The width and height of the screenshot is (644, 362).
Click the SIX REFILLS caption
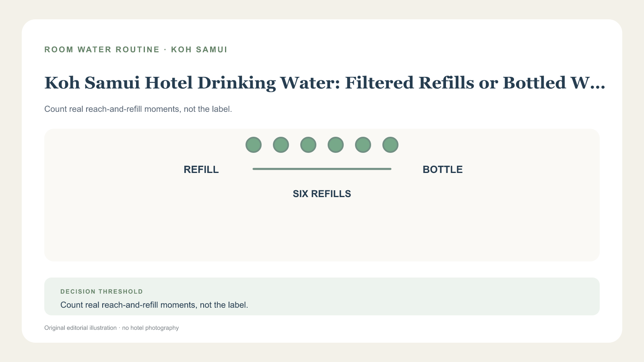[x=322, y=194]
